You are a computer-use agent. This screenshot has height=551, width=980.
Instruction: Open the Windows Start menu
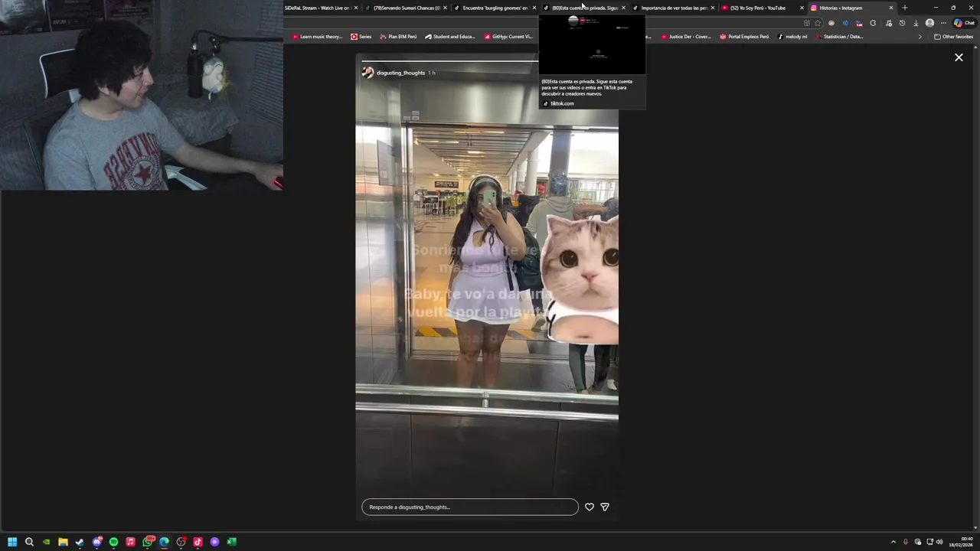[12, 542]
